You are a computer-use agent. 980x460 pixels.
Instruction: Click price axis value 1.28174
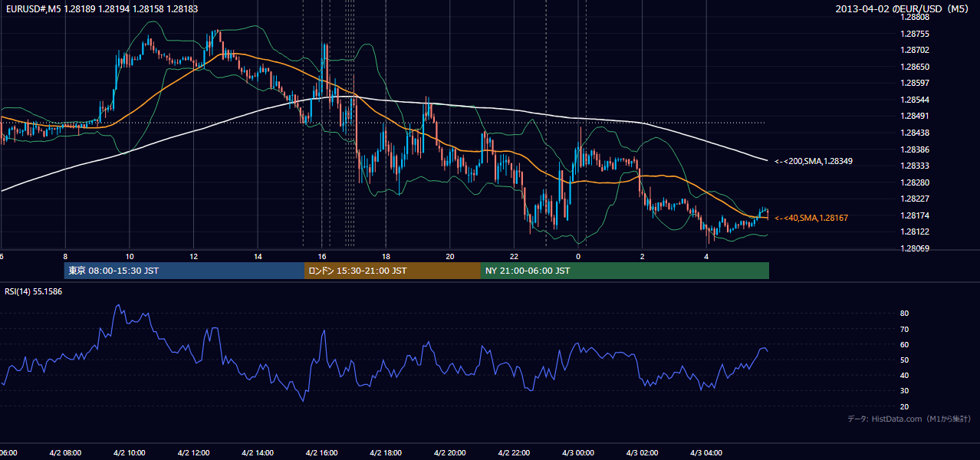click(916, 215)
